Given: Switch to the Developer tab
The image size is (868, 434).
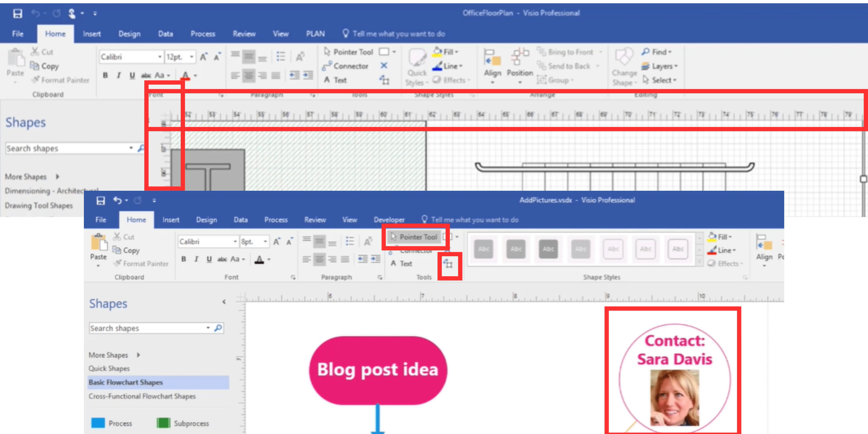Looking at the screenshot, I should 389,219.
